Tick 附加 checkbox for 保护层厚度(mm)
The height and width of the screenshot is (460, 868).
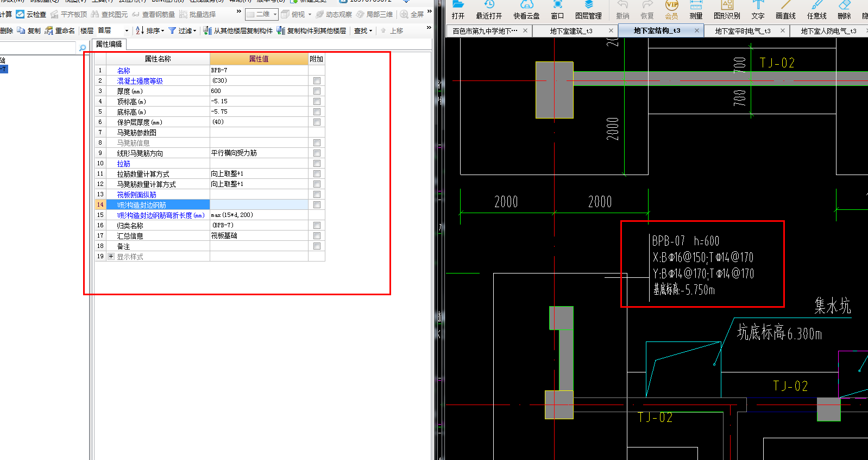click(317, 122)
